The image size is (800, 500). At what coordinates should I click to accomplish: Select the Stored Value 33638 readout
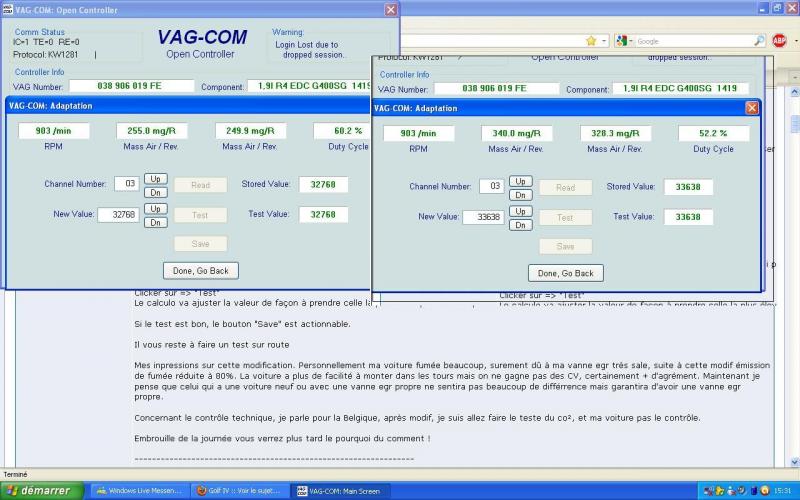(x=688, y=187)
